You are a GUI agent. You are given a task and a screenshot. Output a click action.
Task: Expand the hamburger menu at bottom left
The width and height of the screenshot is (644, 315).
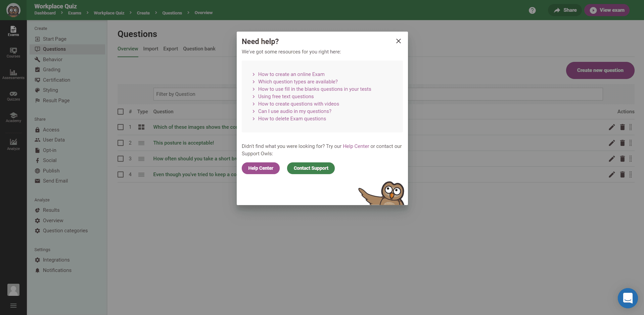13,306
